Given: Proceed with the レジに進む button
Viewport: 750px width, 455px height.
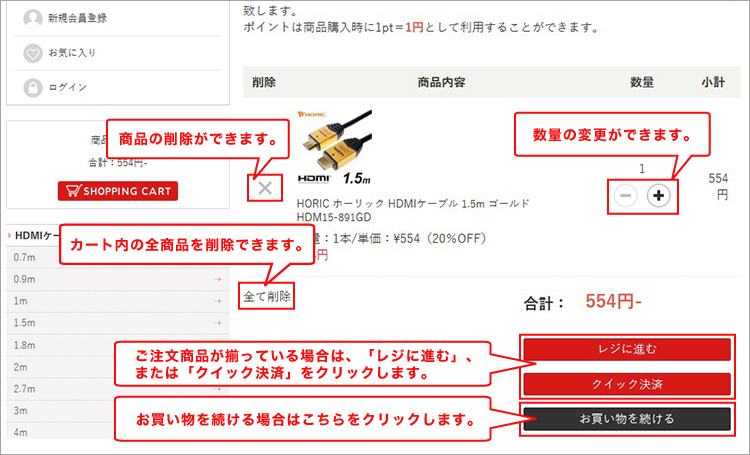Looking at the screenshot, I should (x=627, y=349).
